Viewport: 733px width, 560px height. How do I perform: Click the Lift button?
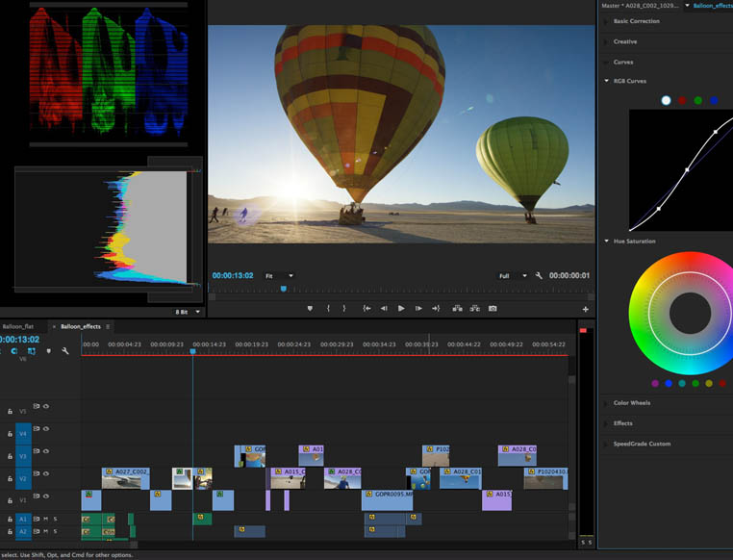point(458,309)
